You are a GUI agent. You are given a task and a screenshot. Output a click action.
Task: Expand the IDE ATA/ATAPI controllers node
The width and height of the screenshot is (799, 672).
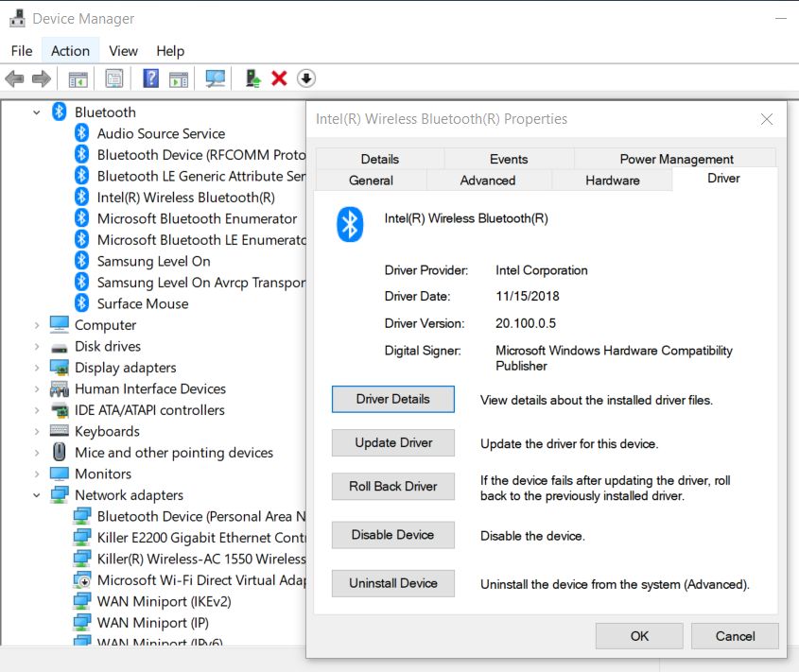click(37, 410)
